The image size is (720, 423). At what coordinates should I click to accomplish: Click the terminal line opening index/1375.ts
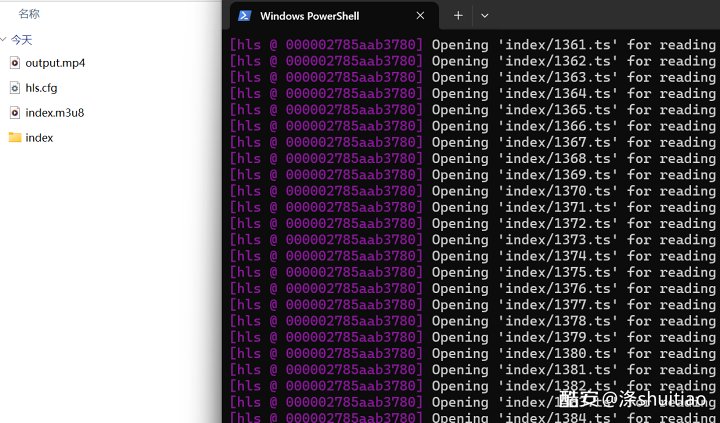[472, 272]
